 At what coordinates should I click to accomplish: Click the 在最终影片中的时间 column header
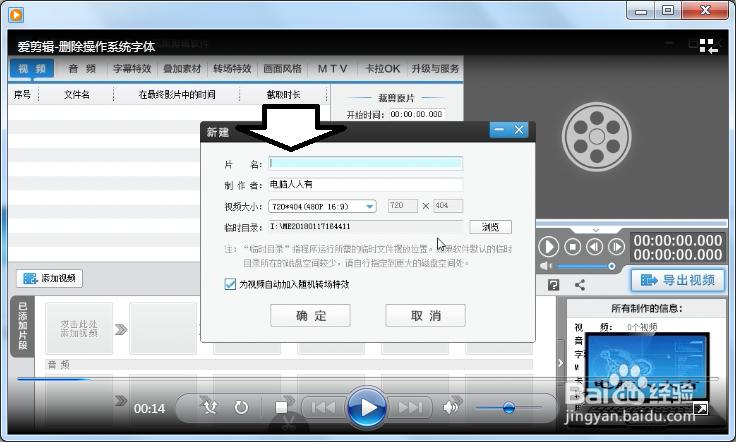[x=177, y=95]
